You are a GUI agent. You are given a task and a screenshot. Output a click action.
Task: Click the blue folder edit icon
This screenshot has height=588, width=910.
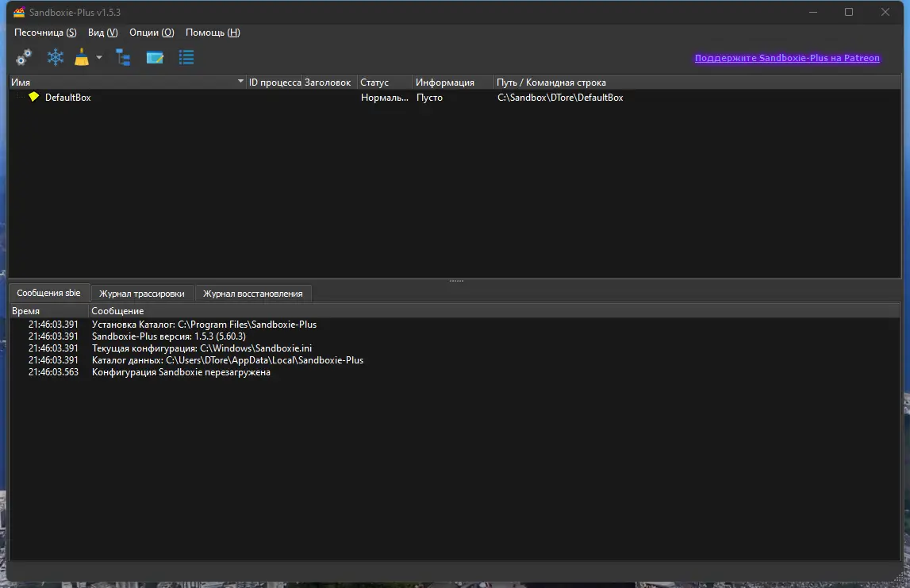click(x=155, y=57)
